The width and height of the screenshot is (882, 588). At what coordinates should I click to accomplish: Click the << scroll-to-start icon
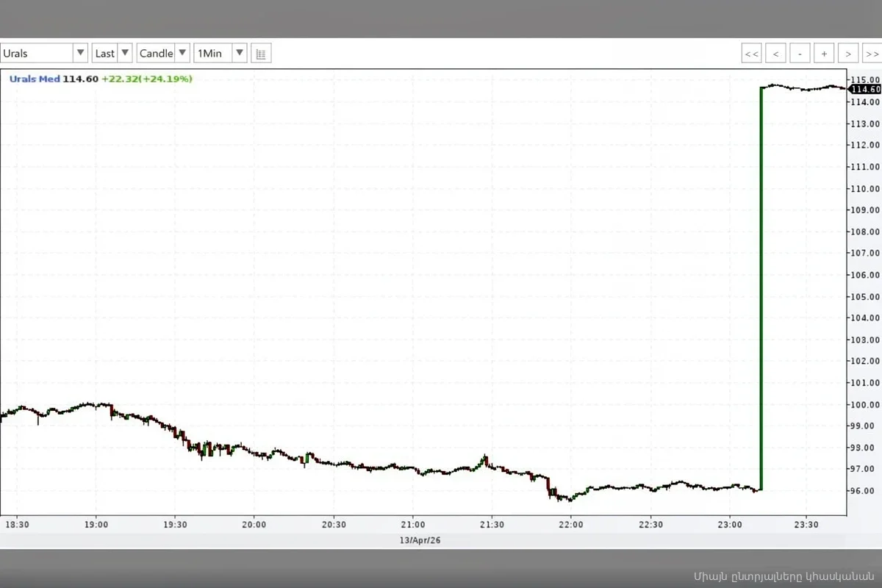coord(751,53)
